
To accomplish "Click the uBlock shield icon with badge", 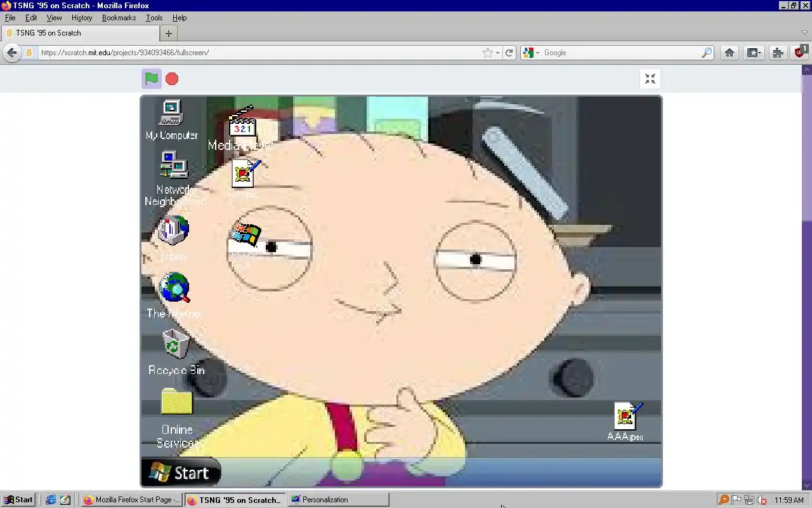I will tap(800, 52).
